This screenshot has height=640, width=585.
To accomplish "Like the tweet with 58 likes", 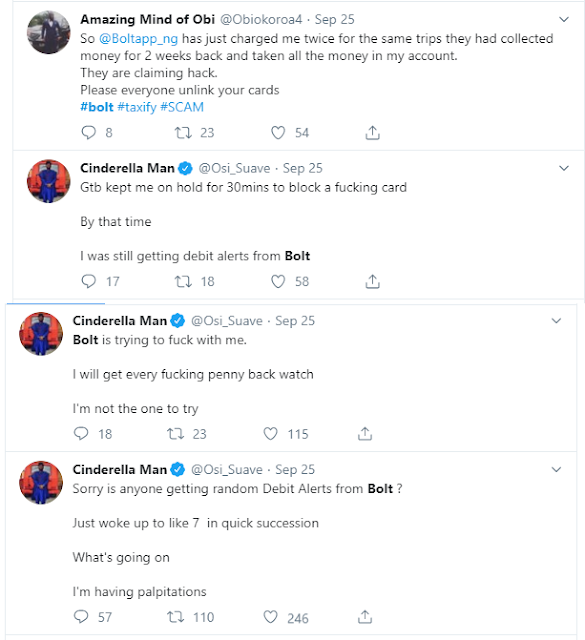I will 278,281.
